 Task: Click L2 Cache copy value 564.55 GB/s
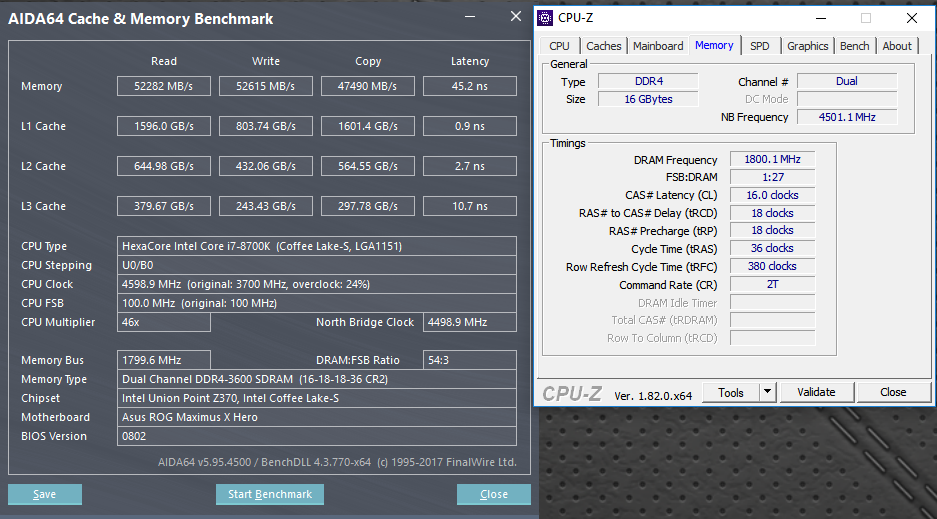click(x=368, y=166)
